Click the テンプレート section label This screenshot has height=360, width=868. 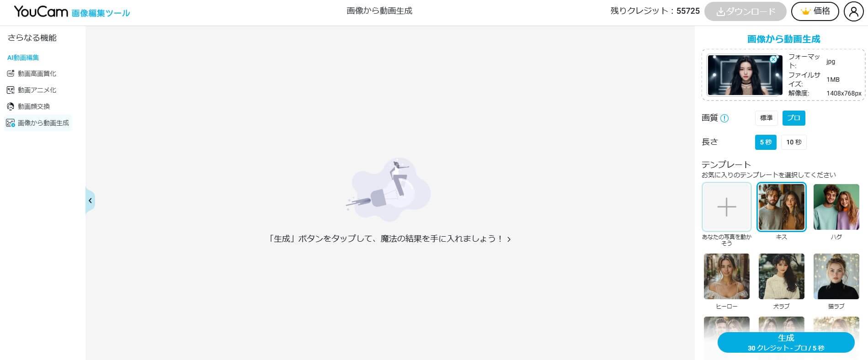tap(726, 164)
